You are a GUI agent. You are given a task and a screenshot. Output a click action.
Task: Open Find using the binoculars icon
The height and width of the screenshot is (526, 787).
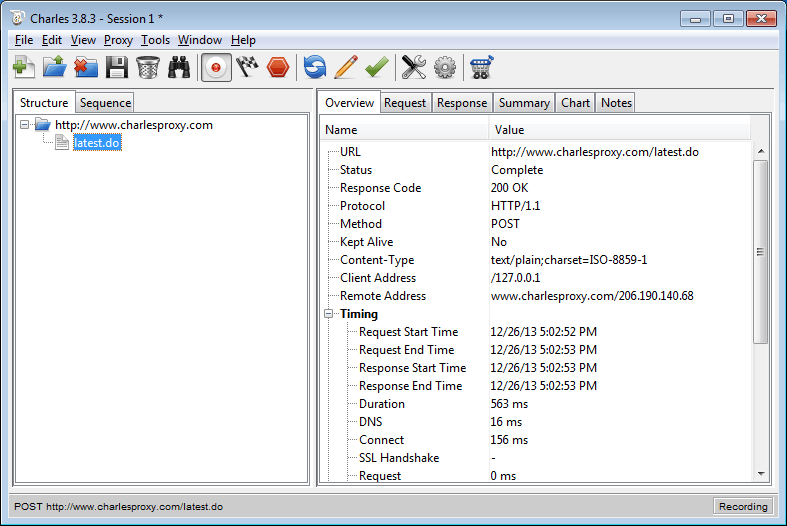coord(179,67)
